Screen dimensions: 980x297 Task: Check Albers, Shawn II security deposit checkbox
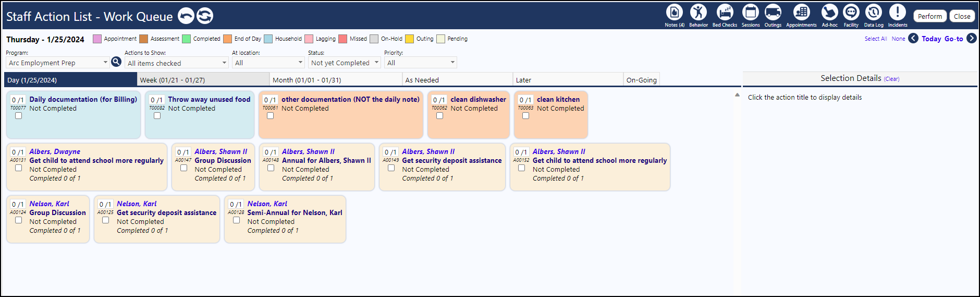(x=391, y=168)
